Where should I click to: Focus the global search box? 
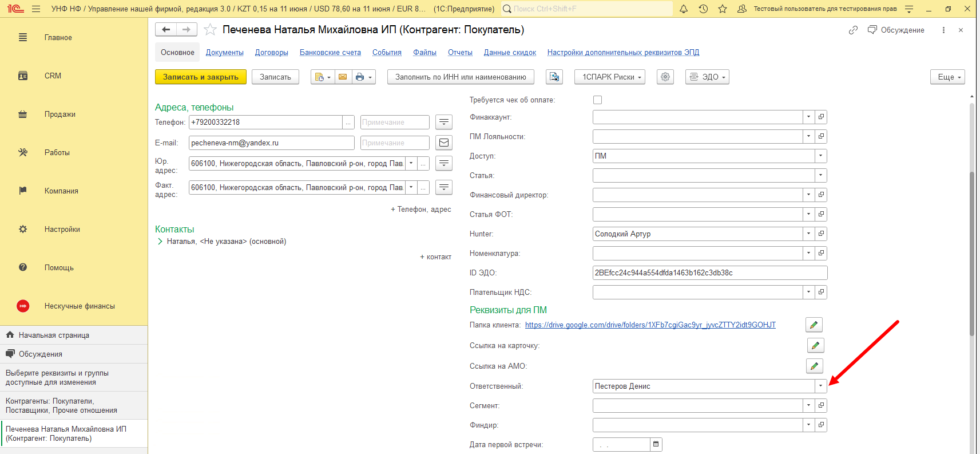tap(586, 9)
